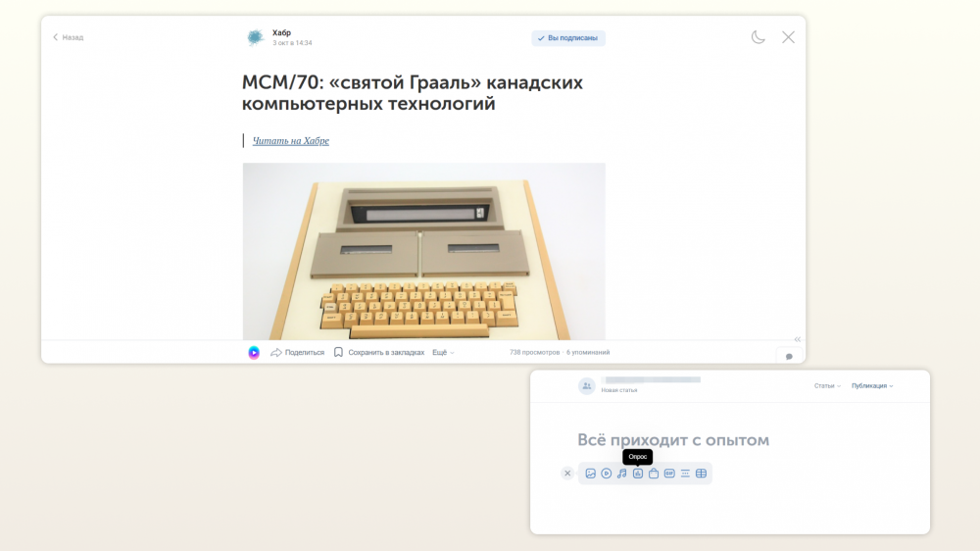Go back with the Назад link
This screenshot has width=980, height=551.
coord(69,37)
